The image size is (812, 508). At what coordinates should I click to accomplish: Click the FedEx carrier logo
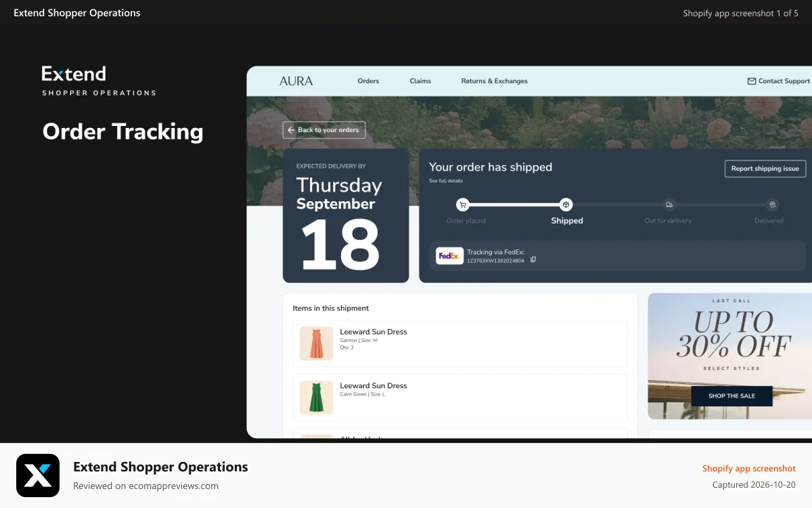449,256
